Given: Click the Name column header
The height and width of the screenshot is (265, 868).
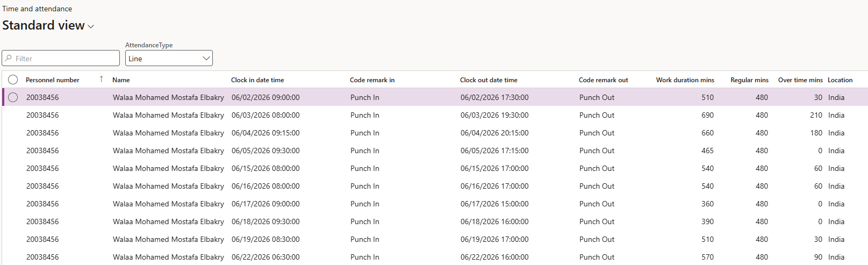Looking at the screenshot, I should click(121, 80).
